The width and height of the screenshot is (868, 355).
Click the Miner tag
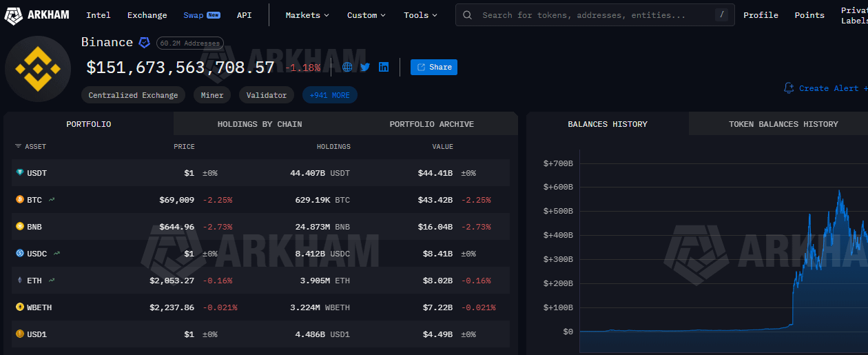click(212, 95)
